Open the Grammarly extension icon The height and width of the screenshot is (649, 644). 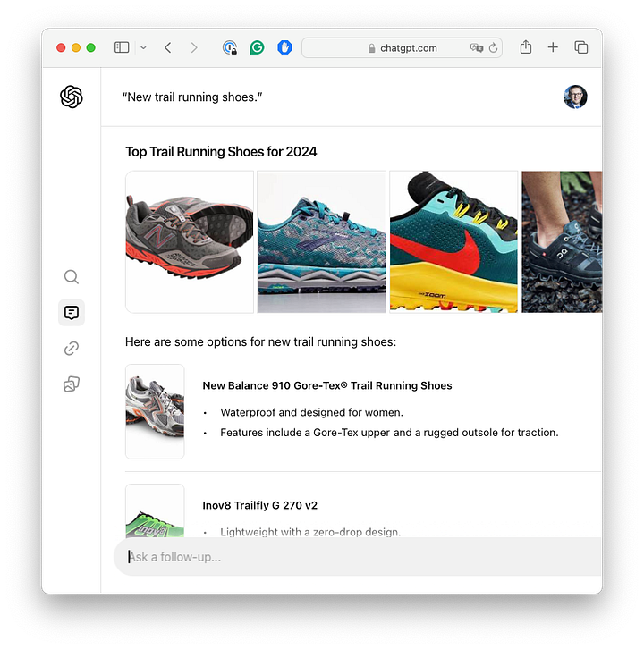coord(258,47)
